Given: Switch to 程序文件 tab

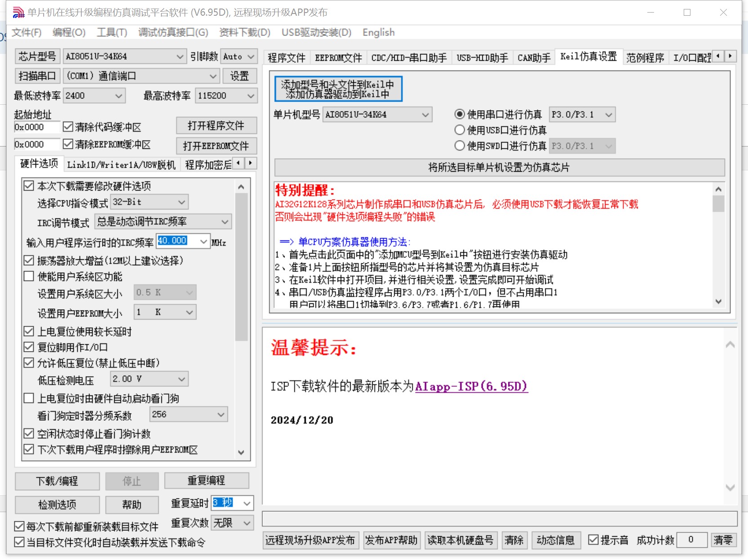Looking at the screenshot, I should pyautogui.click(x=286, y=58).
